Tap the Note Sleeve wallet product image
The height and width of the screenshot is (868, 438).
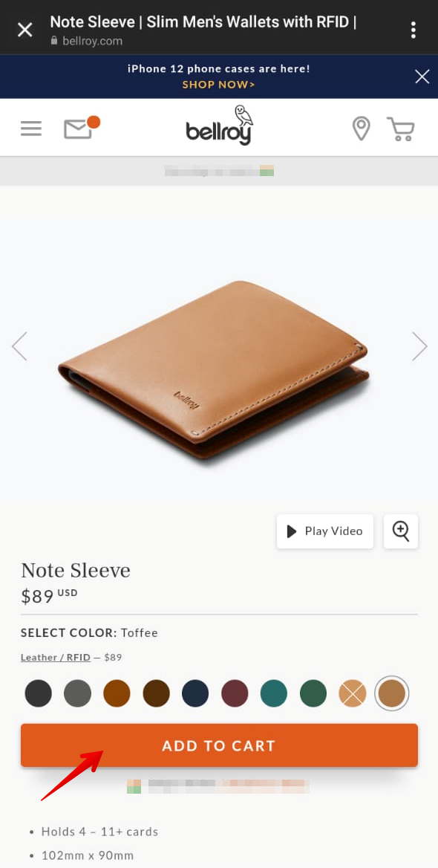point(214,369)
